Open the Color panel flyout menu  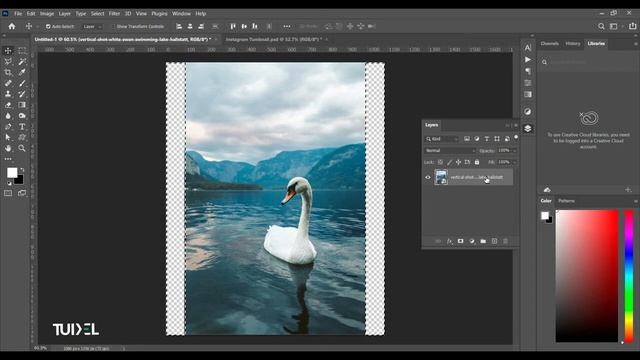(x=636, y=201)
